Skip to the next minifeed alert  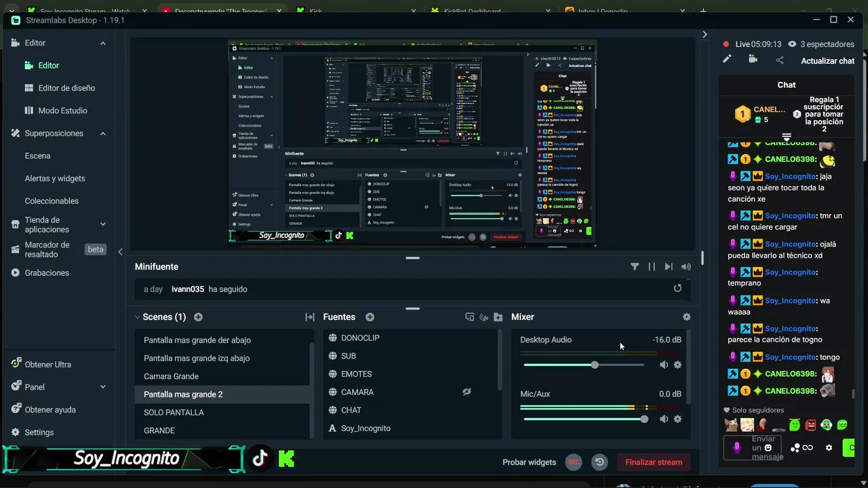669,267
